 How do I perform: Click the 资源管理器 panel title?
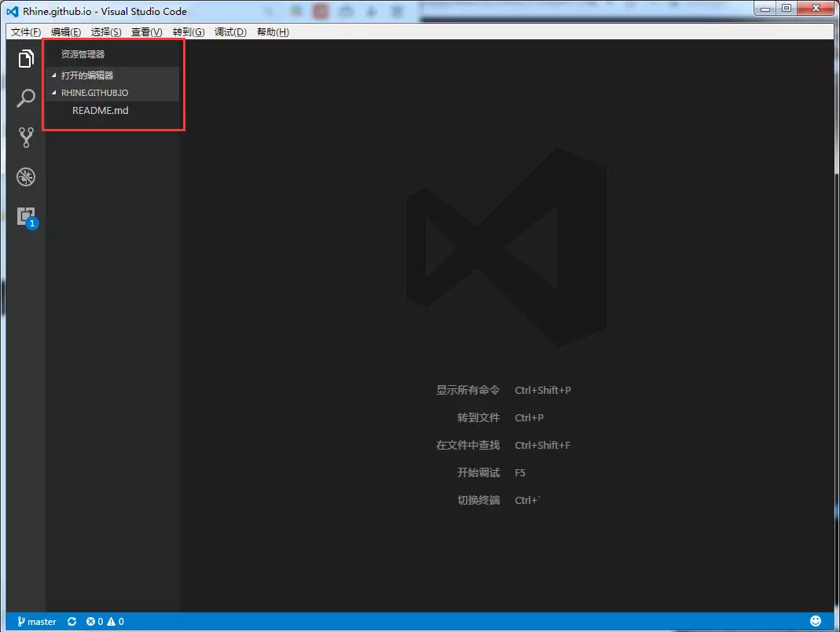pyautogui.click(x=83, y=55)
